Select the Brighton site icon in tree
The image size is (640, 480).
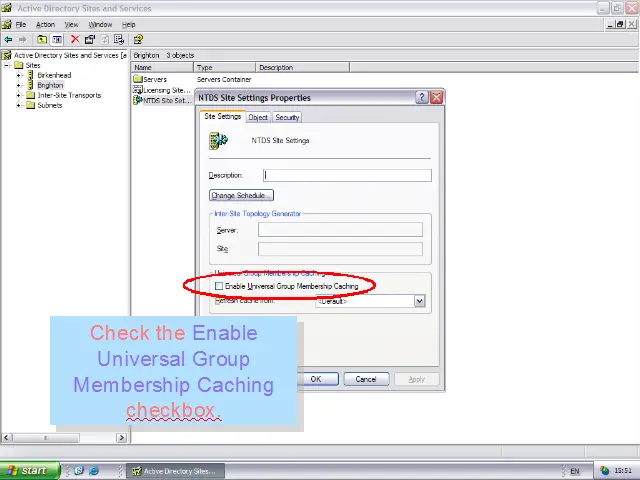[31, 85]
